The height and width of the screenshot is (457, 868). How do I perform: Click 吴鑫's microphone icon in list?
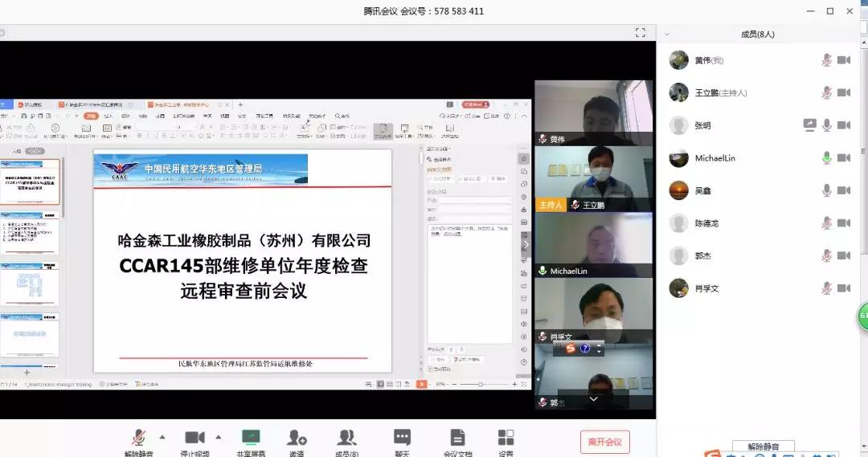[826, 190]
